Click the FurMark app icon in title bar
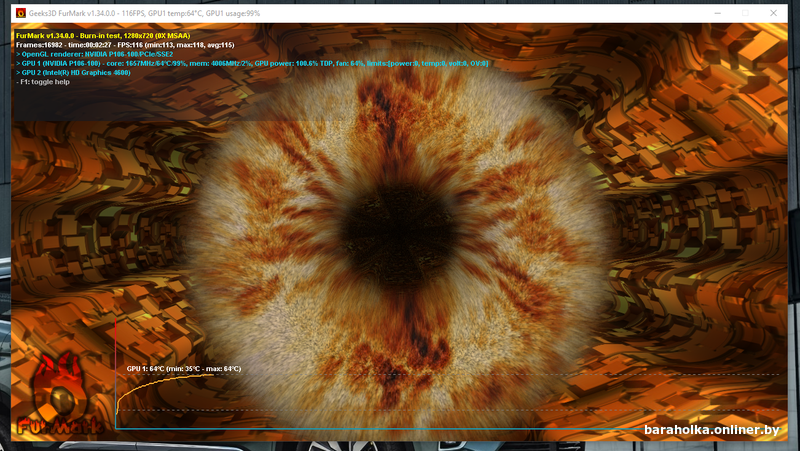The image size is (800, 451). point(21,13)
